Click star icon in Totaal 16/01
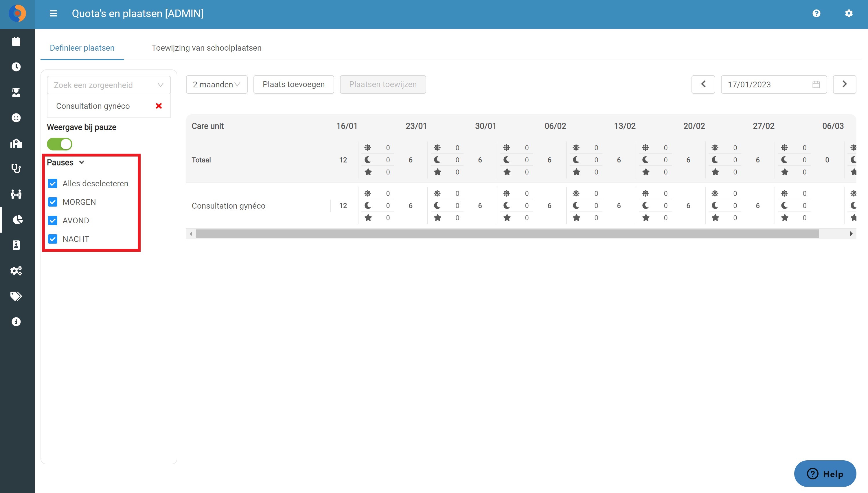Viewport: 868px width, 493px height. (x=368, y=172)
